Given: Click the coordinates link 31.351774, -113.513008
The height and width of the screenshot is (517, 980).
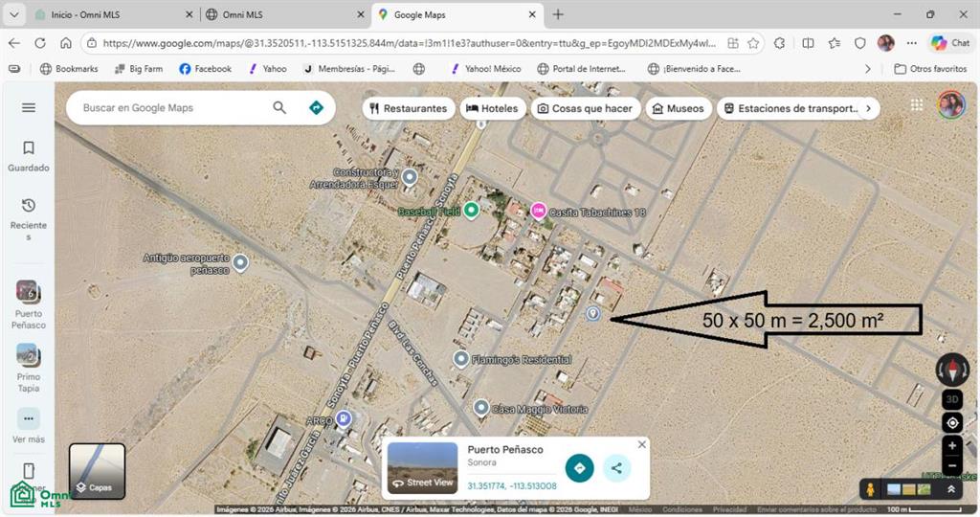Looking at the screenshot, I should coord(512,485).
